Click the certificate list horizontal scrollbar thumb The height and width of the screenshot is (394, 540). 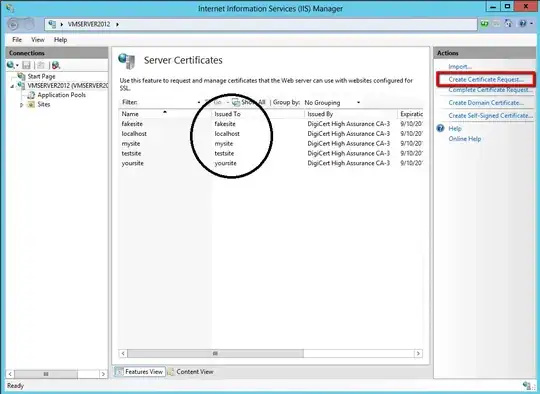point(215,353)
